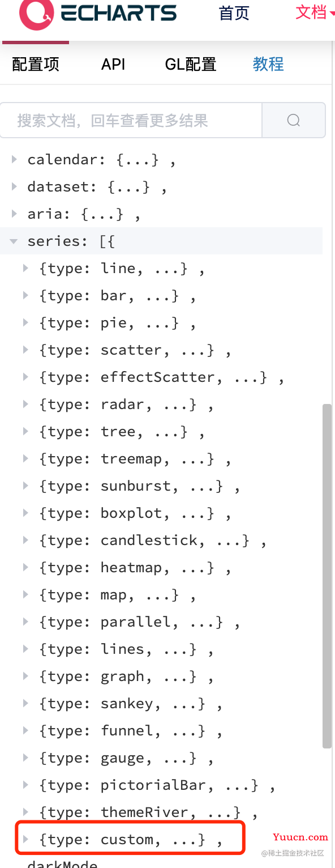Image resolution: width=335 pixels, height=868 pixels.
Task: Expand the dataset tree node
Action: [x=14, y=187]
